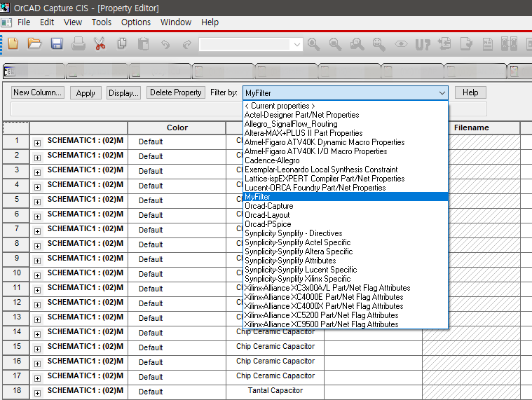The width and height of the screenshot is (532, 400).
Task: Open the Help menu in menu bar
Action: 210,22
